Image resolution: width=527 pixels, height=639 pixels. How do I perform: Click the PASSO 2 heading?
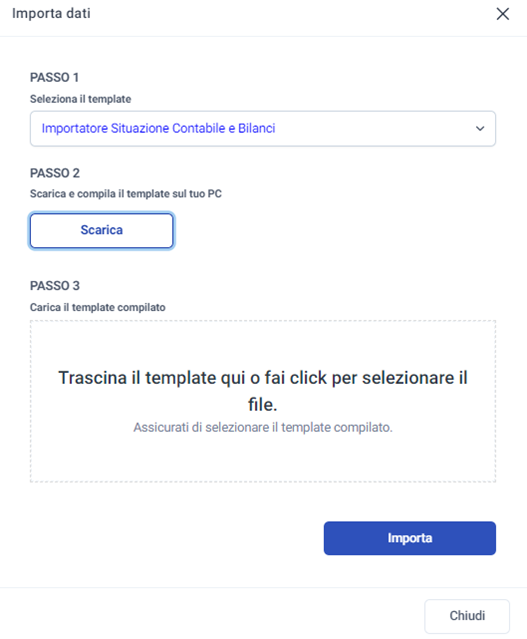[55, 173]
